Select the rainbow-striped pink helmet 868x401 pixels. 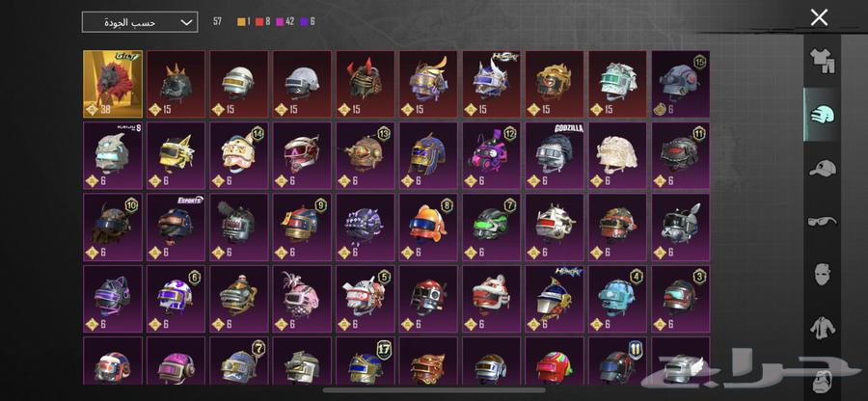click(555, 361)
